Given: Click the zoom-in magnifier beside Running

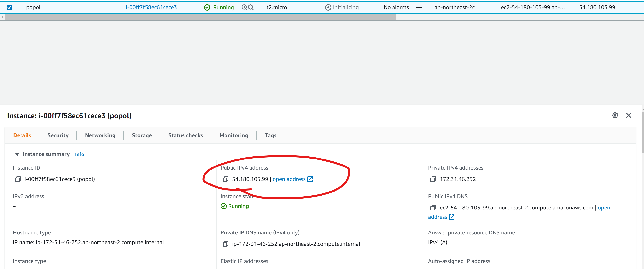Looking at the screenshot, I should 244,7.
